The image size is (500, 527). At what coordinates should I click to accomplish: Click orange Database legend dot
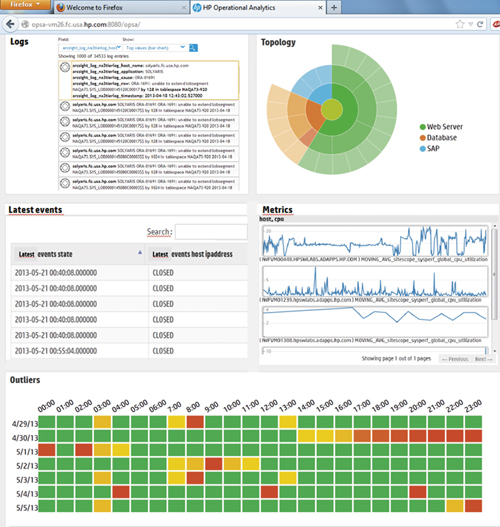(x=423, y=138)
